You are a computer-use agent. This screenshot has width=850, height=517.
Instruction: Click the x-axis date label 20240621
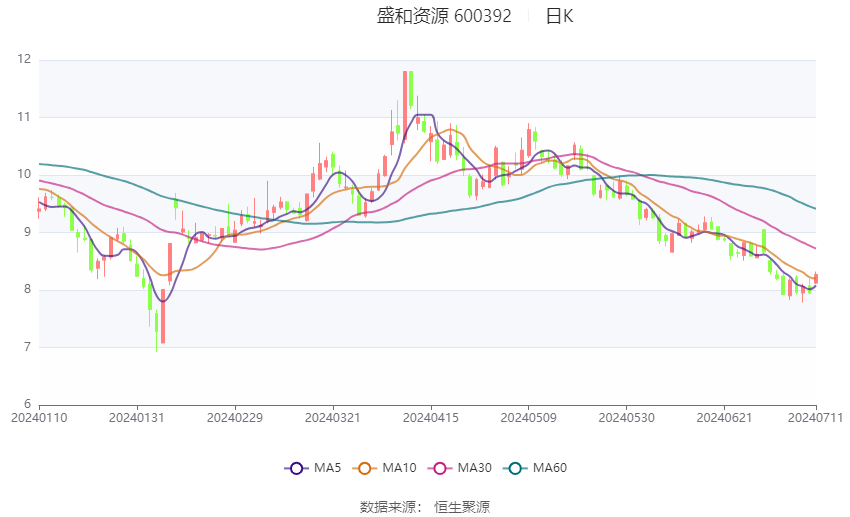pos(724,418)
